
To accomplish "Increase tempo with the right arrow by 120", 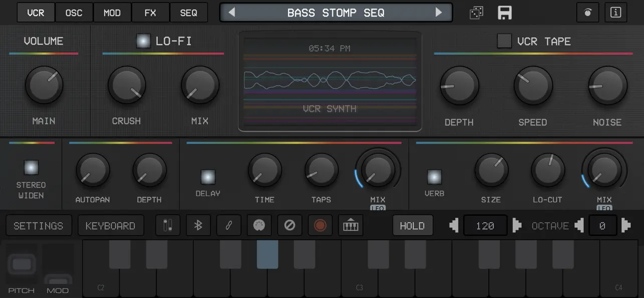I will (x=517, y=226).
